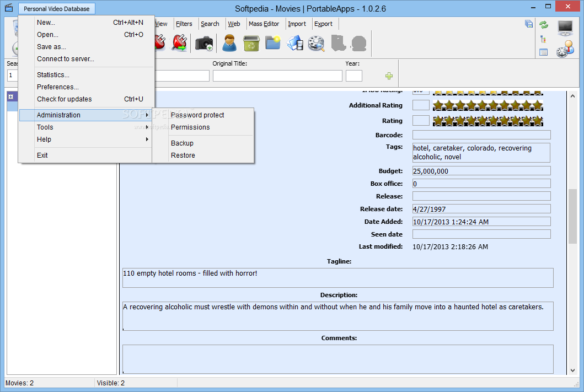This screenshot has width=584, height=392.
Task: Click the monitor display icon
Action: click(565, 28)
